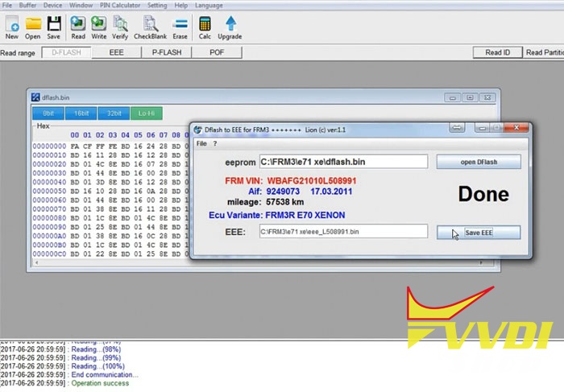Click the eeprom path input field
This screenshot has width=564, height=392.
(343, 162)
